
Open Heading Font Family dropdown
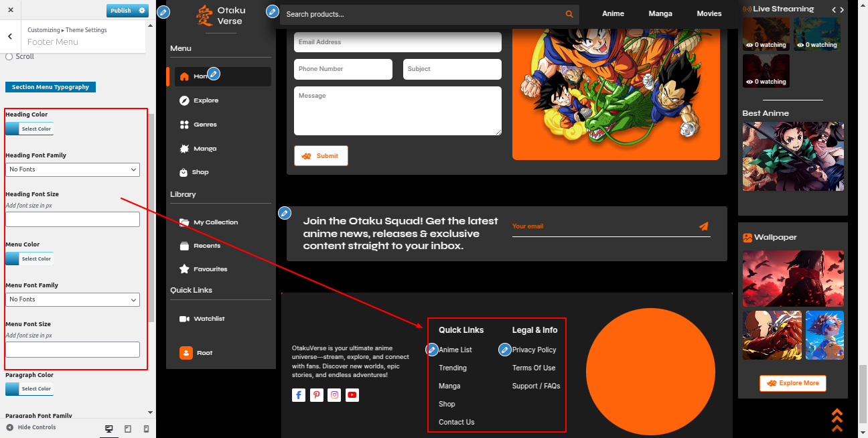[x=72, y=169]
